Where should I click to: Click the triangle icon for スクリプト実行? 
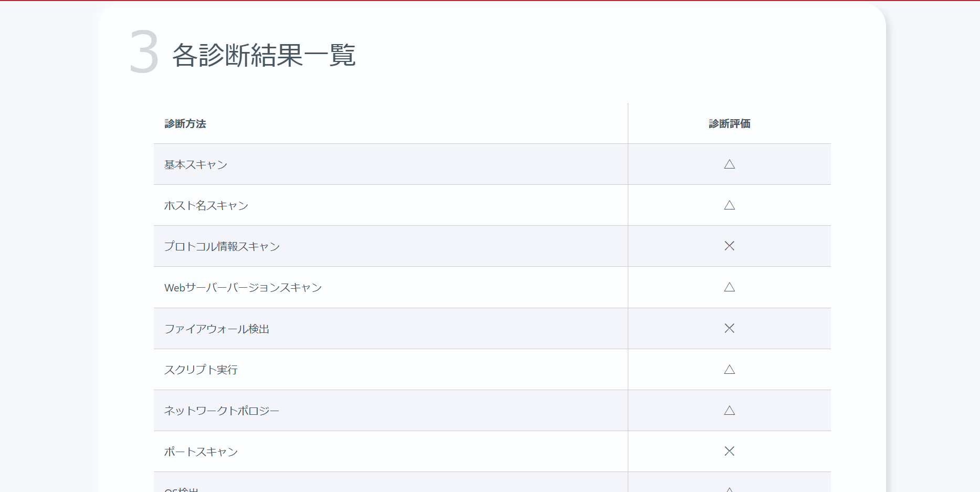[x=729, y=370]
